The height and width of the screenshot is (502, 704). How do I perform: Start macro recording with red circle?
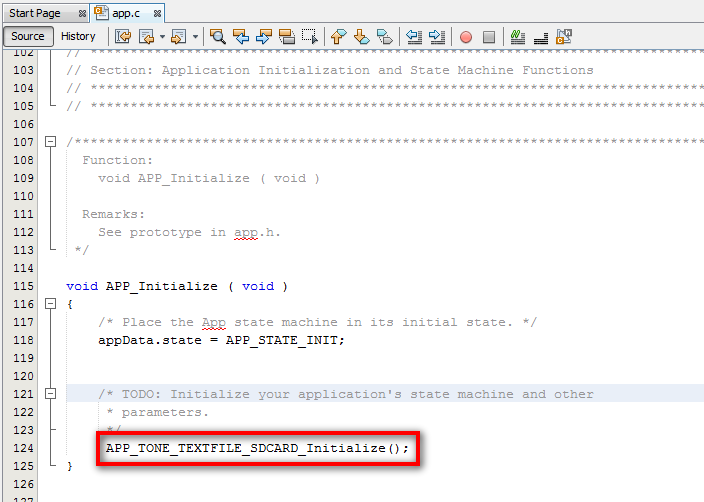(x=465, y=37)
